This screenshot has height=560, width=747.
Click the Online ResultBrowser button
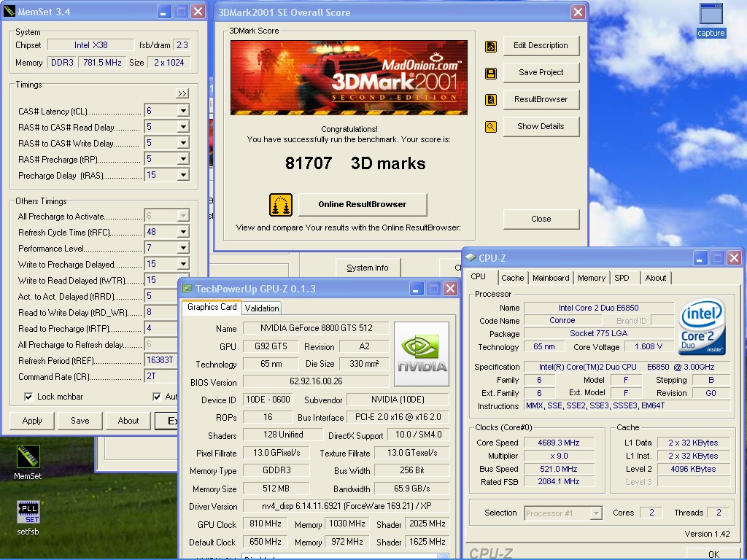363,204
